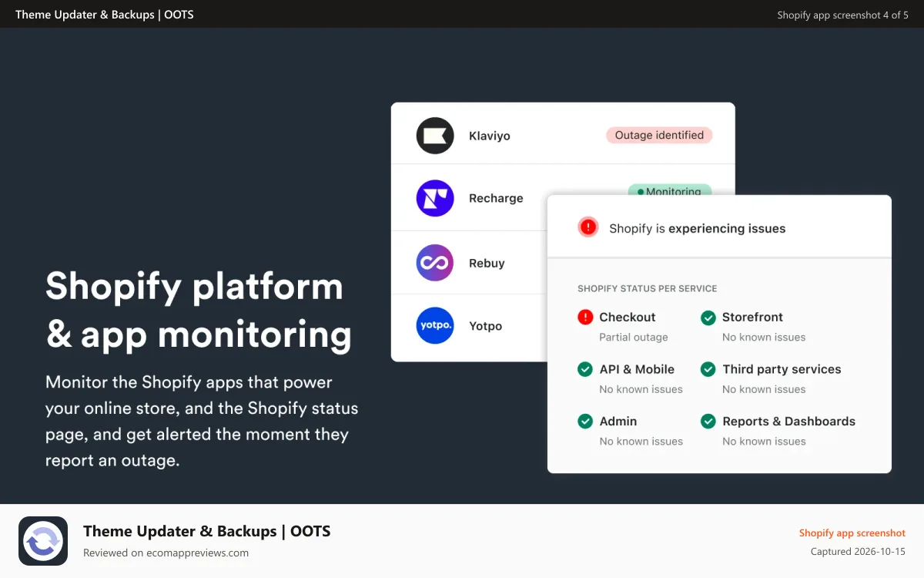Click the Monitor the Shopify apps description paragraph
924x578 pixels.
coord(202,422)
